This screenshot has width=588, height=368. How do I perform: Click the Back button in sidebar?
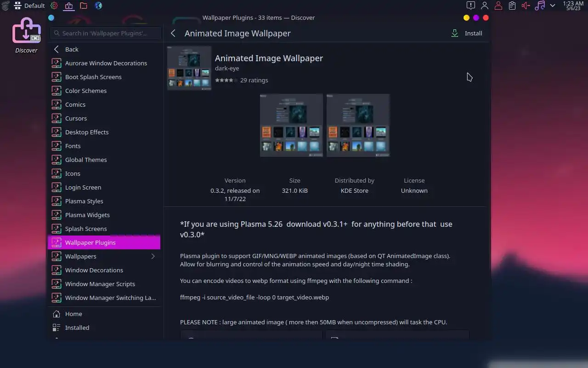[104, 49]
